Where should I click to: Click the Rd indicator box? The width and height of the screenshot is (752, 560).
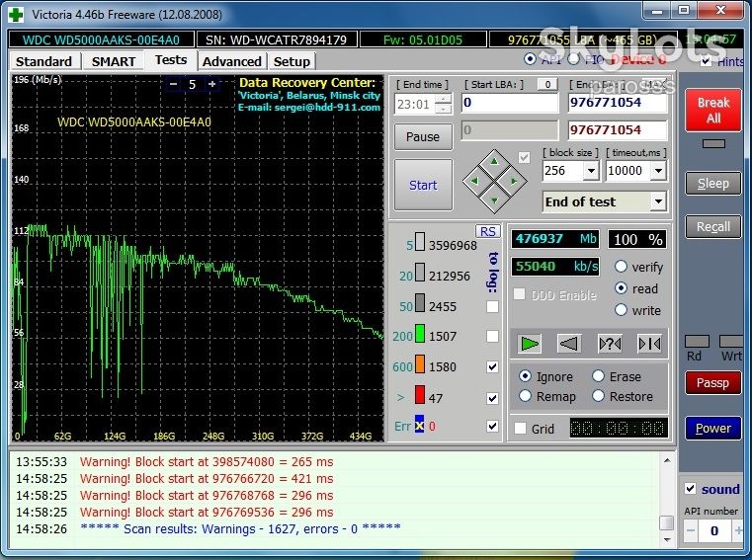[697, 341]
